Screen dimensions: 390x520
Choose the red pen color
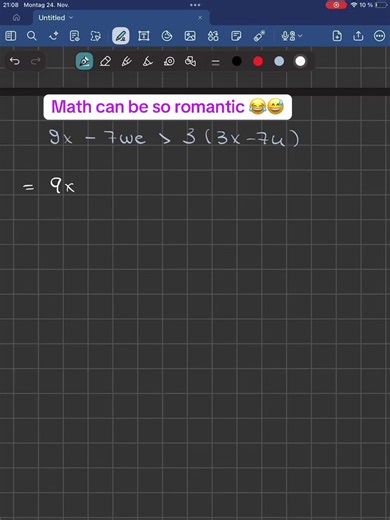pos(258,61)
